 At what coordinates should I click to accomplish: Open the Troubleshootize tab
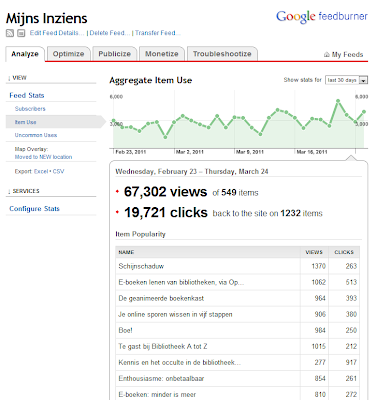(x=222, y=54)
